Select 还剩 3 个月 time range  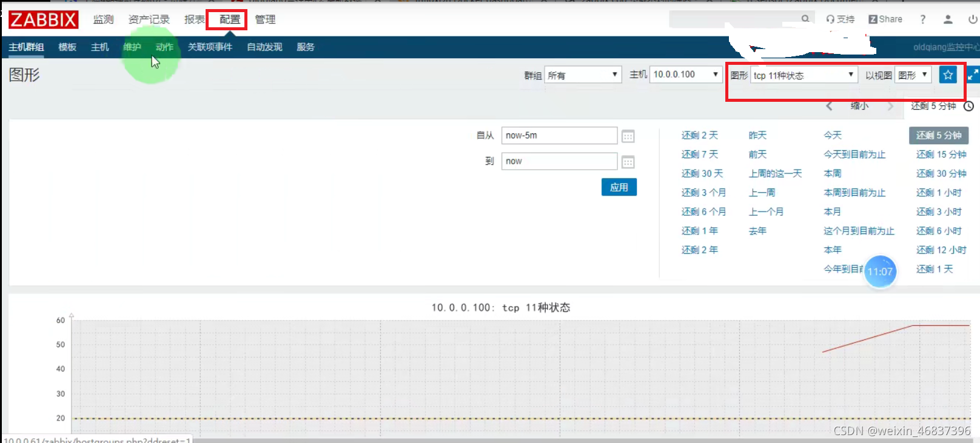click(703, 193)
